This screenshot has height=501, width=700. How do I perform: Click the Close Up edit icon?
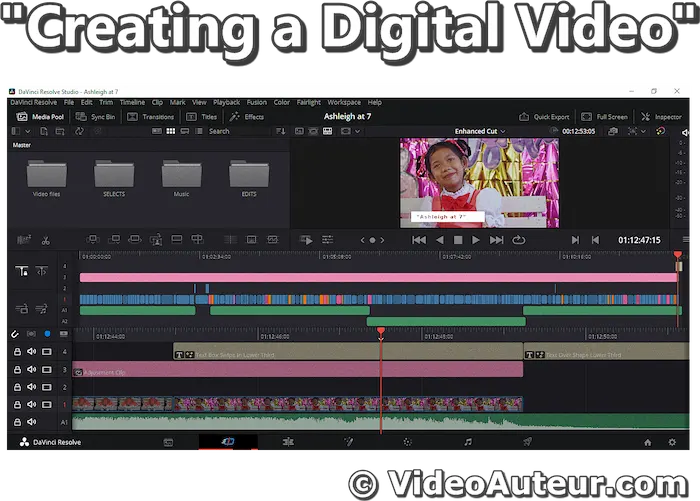click(x=156, y=240)
